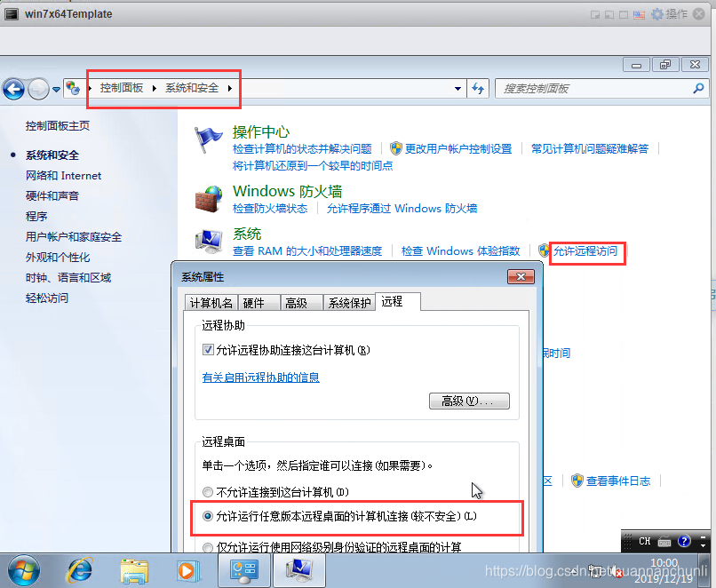Open 程序 sidebar category
The height and width of the screenshot is (588, 716).
pyautogui.click(x=36, y=217)
